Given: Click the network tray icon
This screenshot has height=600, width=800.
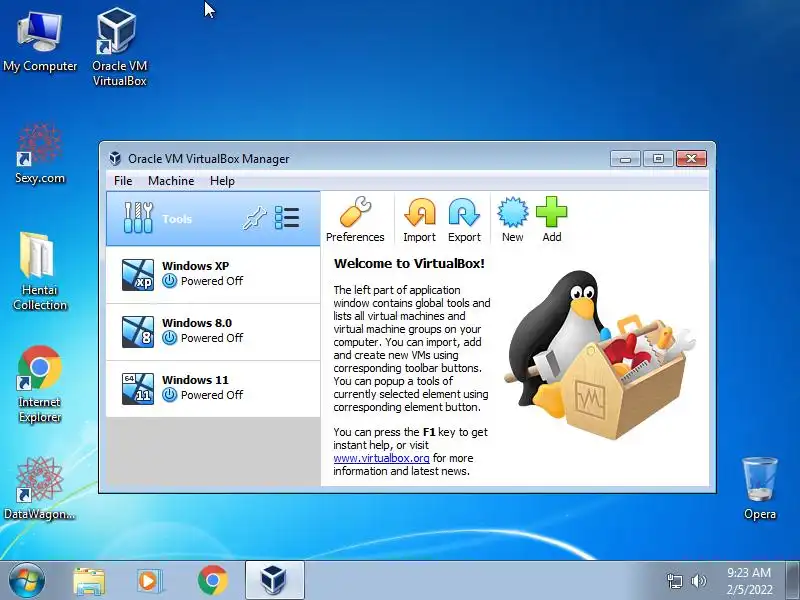Looking at the screenshot, I should [x=674, y=581].
